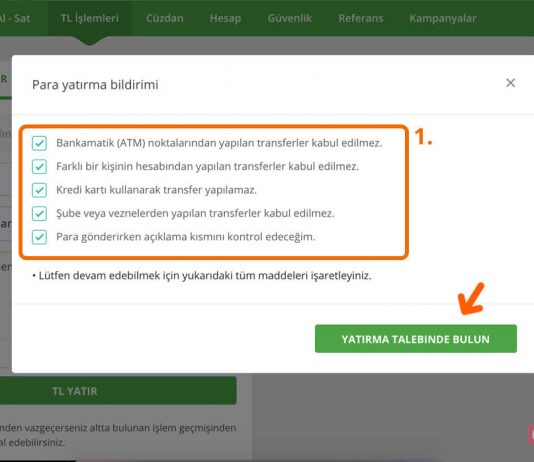Screen dimensions: 534x462
Task: Open the TL İşlemleri menu
Action: (x=90, y=18)
